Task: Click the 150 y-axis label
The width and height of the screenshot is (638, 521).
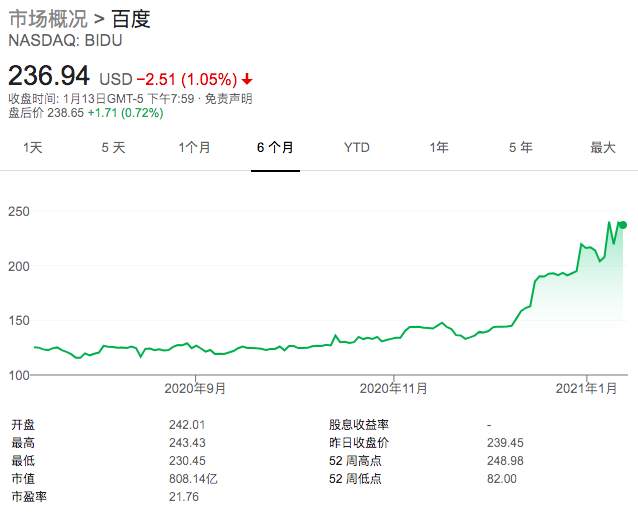Action: tap(19, 320)
